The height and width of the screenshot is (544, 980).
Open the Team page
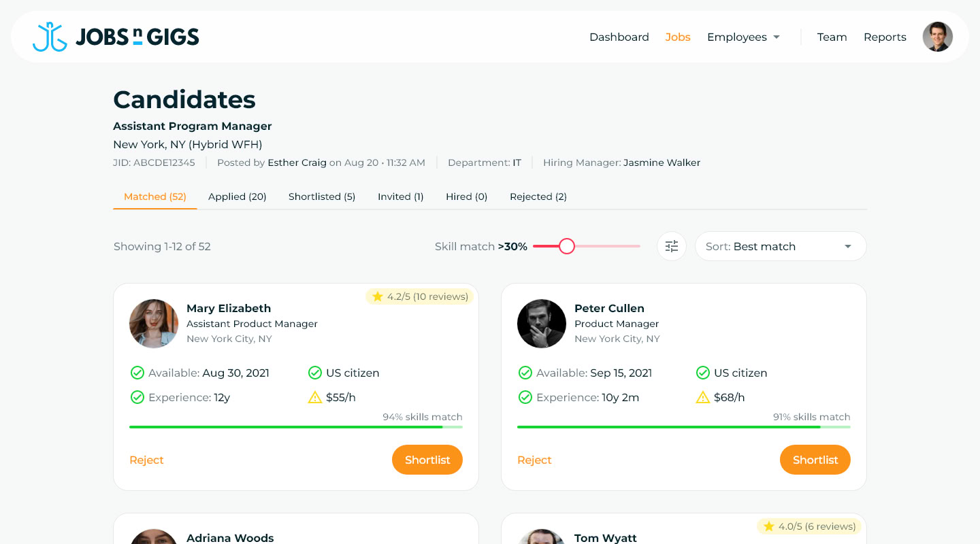832,37
